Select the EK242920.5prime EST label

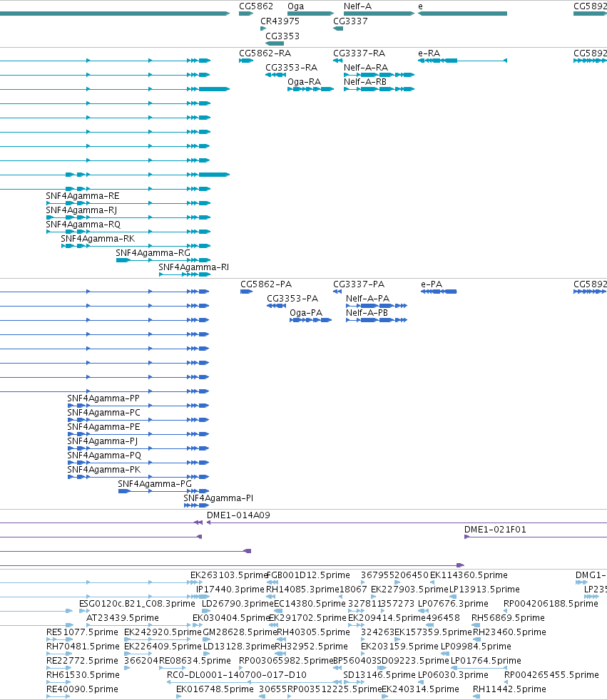[163, 632]
